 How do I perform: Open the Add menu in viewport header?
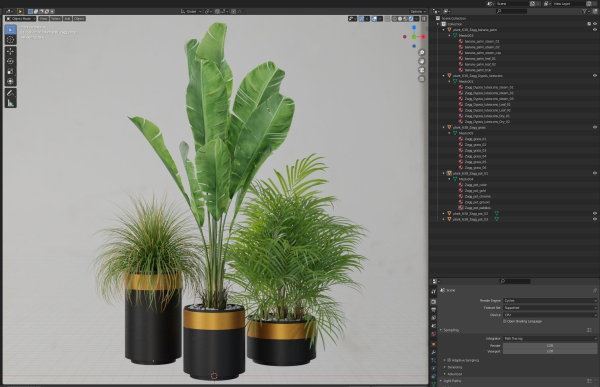click(67, 18)
